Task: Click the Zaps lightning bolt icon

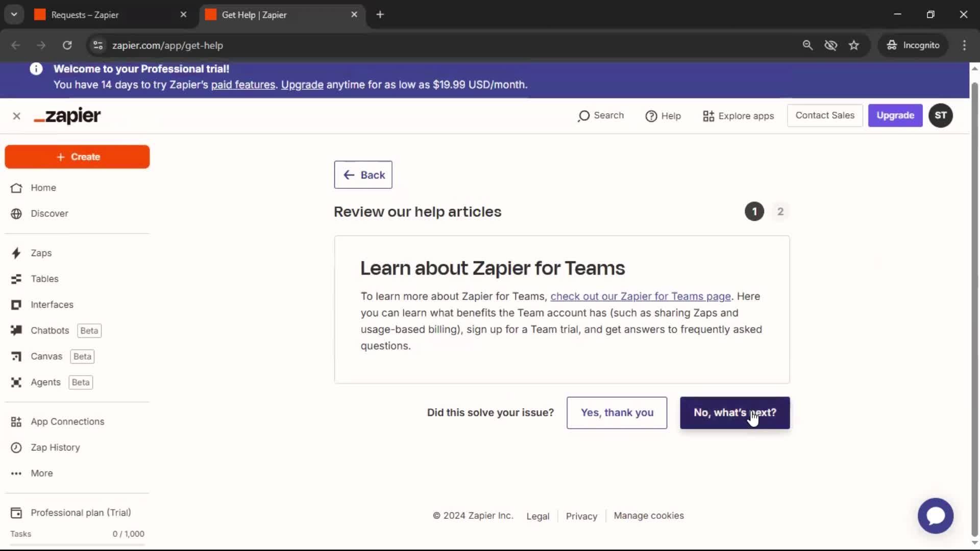Action: pos(16,253)
